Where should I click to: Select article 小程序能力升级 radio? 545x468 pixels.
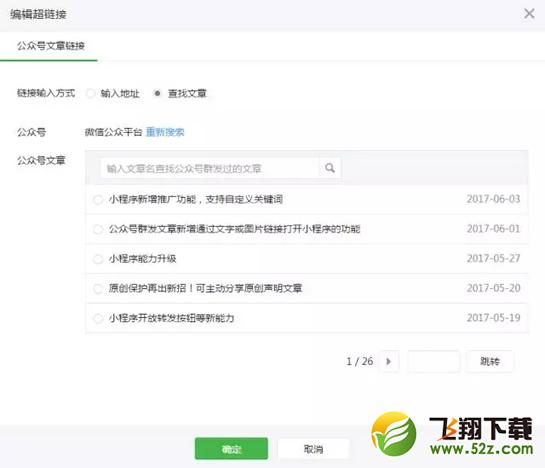98,259
